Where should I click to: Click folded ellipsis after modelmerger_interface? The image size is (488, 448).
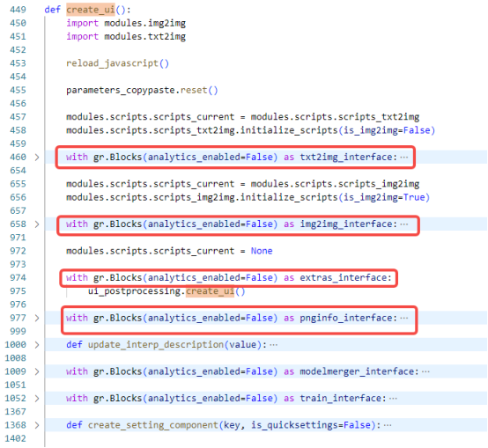(425, 371)
